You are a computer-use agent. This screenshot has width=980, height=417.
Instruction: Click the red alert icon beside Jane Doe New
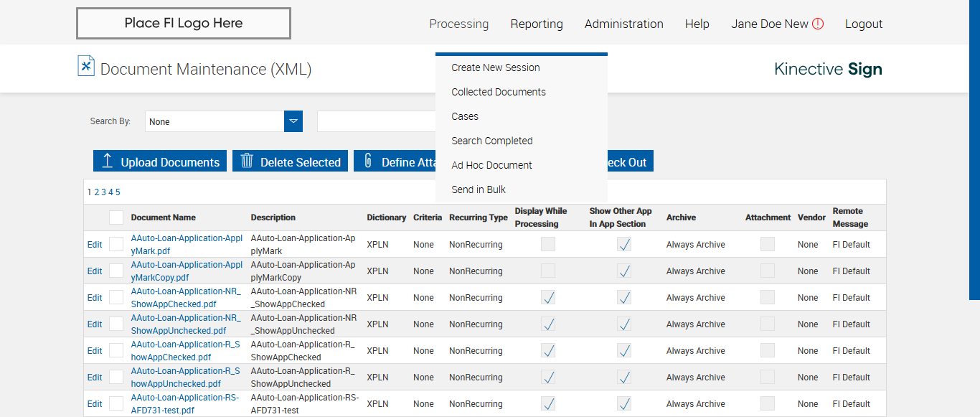click(818, 24)
